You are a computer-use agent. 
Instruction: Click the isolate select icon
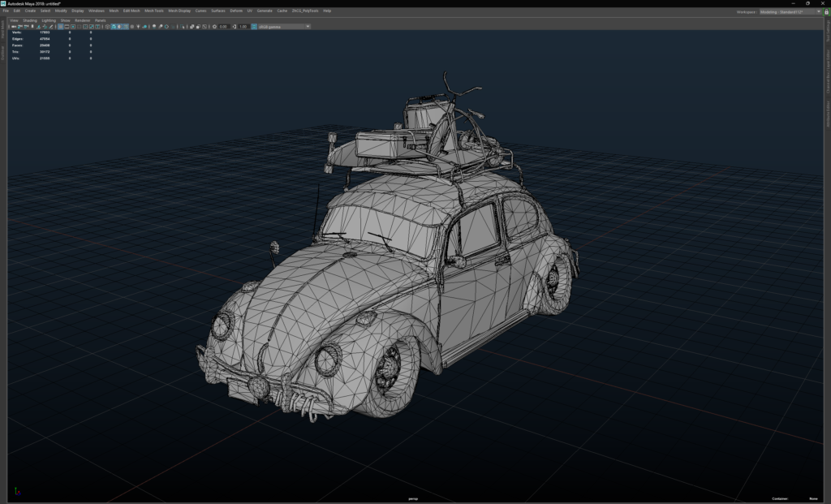pos(182,27)
